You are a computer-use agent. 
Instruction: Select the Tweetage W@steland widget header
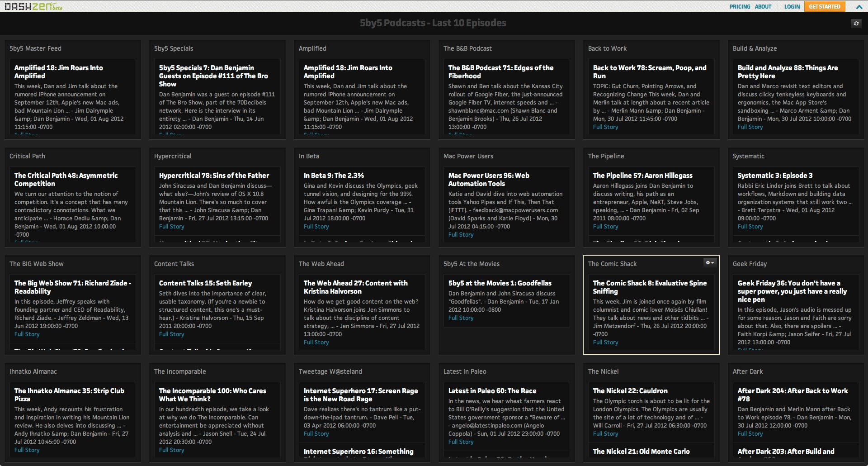coord(330,371)
